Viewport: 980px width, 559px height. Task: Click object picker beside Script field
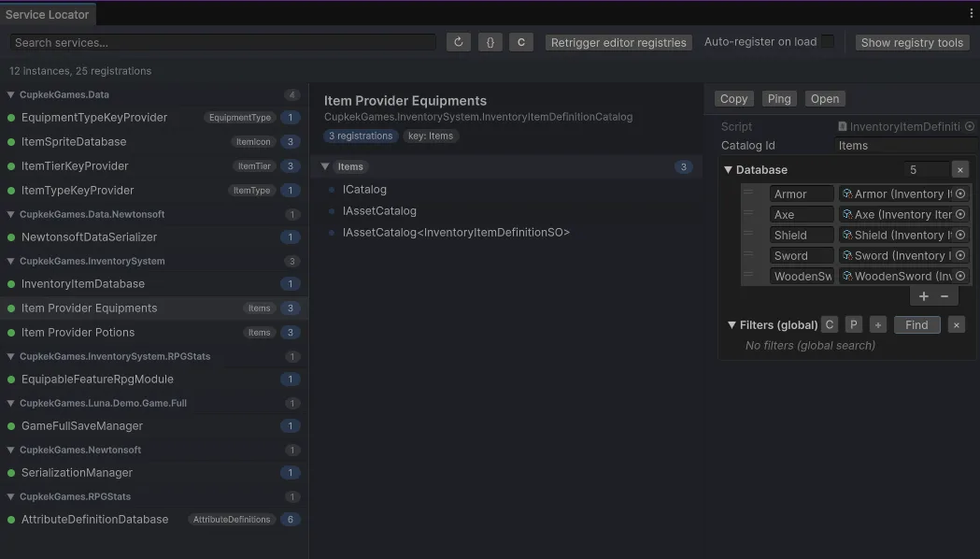(970, 126)
